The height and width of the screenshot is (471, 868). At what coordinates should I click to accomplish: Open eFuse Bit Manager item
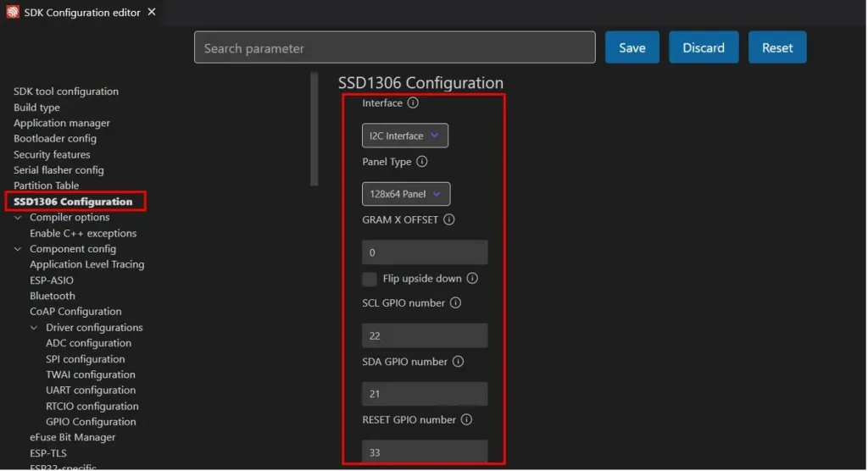coord(73,437)
